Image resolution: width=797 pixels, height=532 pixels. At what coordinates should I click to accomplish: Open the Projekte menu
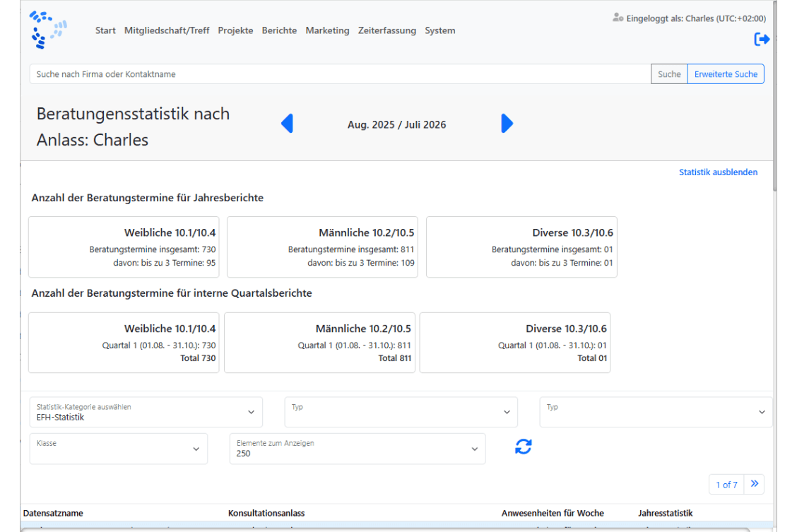[x=235, y=30]
